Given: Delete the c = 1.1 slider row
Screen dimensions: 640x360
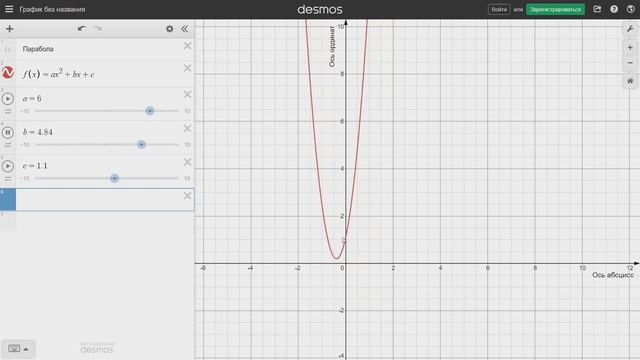Looking at the screenshot, I should [187, 162].
